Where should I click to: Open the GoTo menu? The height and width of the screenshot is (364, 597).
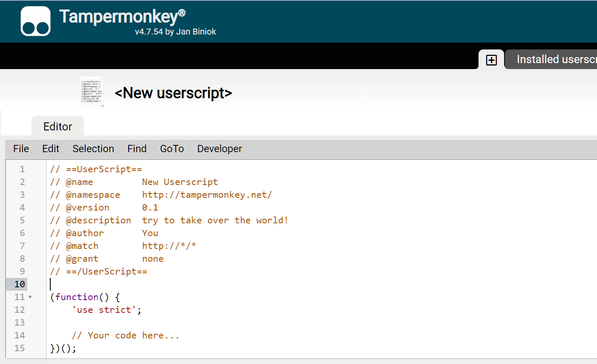click(x=172, y=149)
